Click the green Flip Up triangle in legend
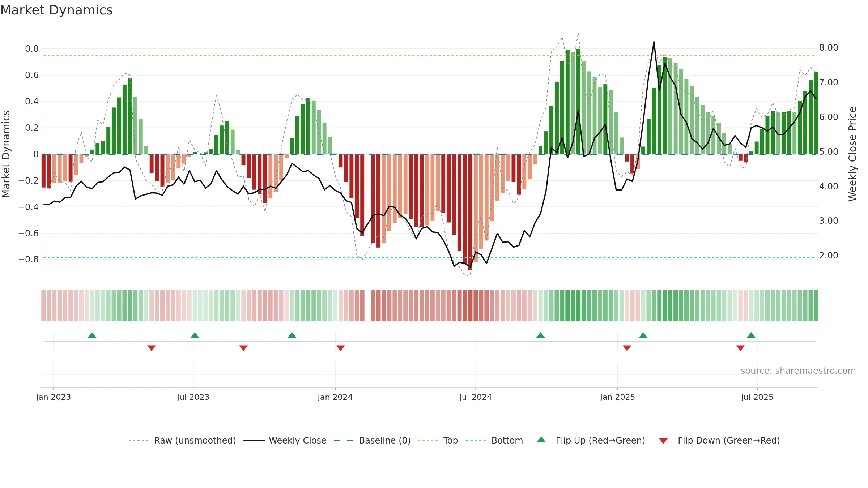 pos(541,440)
